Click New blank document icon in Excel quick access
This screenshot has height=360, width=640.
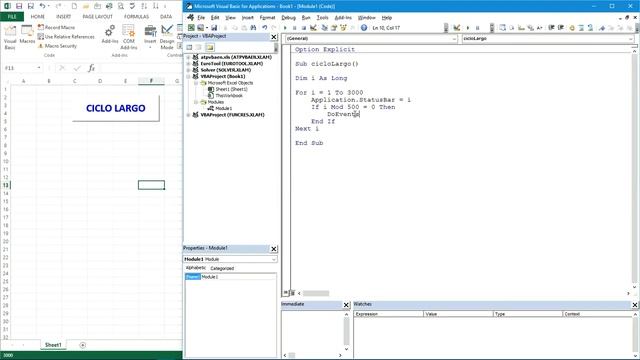pyautogui.click(x=74, y=6)
